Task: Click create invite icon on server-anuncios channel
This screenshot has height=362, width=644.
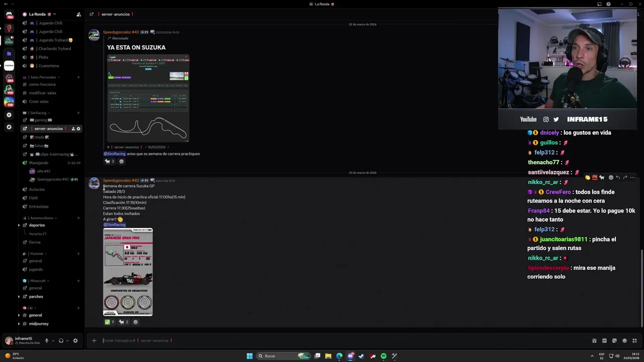Action: 73,129
